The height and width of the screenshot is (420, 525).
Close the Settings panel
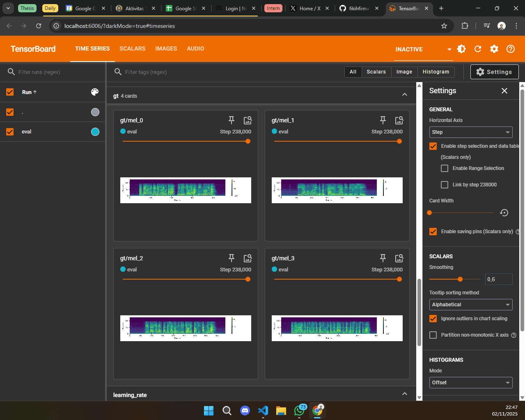pyautogui.click(x=504, y=91)
